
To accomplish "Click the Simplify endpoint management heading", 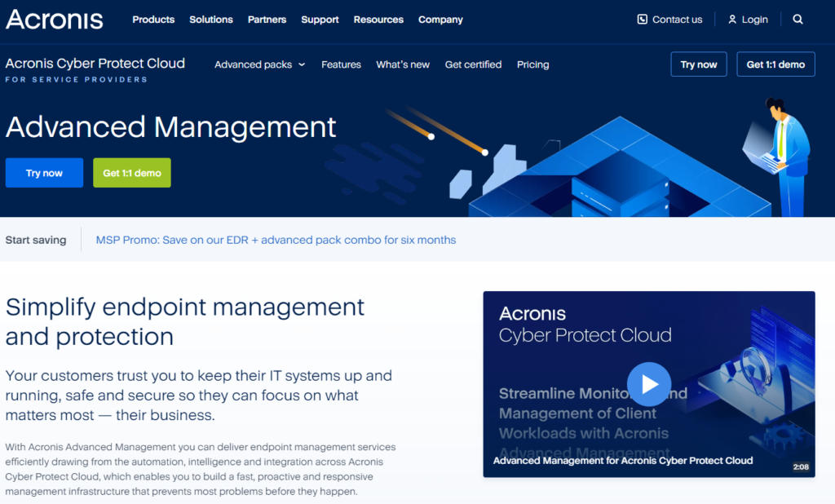I will tap(185, 322).
